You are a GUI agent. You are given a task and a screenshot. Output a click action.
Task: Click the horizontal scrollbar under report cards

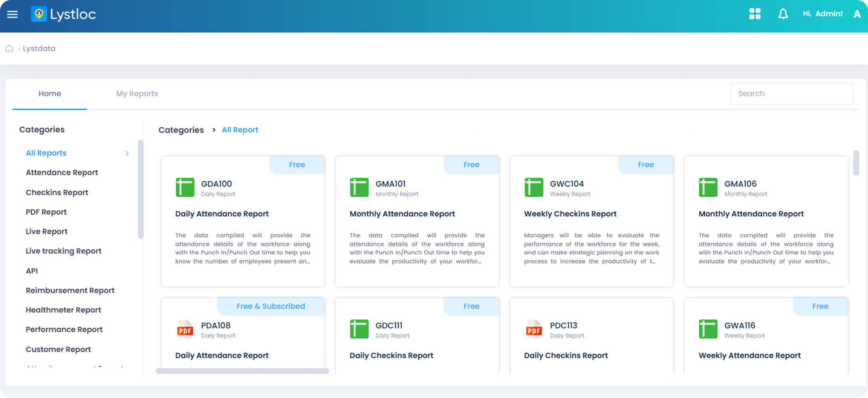click(x=242, y=371)
